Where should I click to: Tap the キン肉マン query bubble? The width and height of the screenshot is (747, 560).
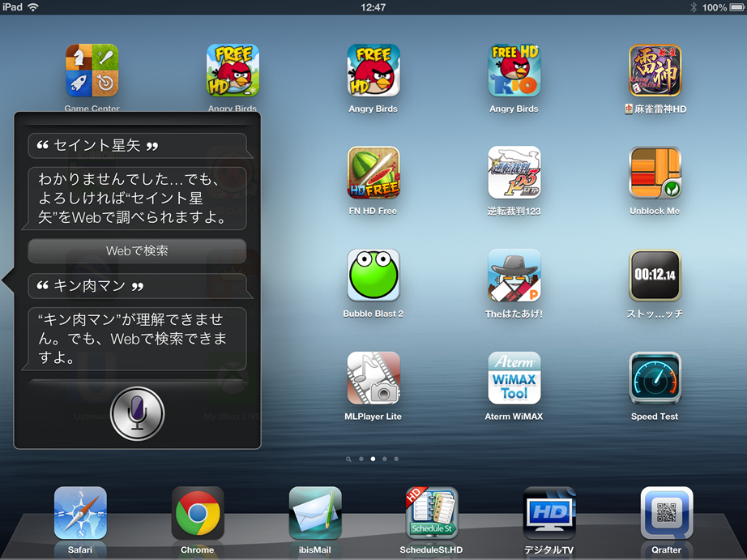pos(139,286)
